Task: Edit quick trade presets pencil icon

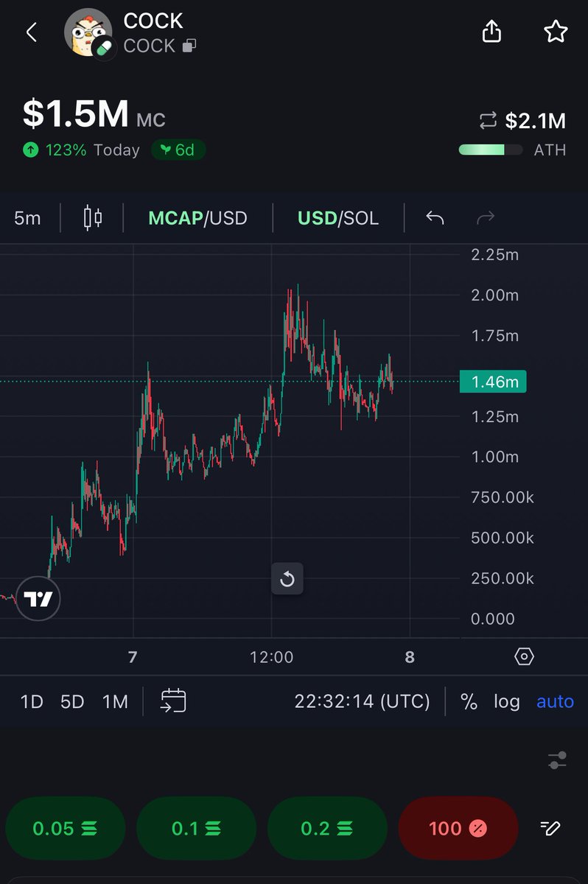Action: [x=550, y=828]
